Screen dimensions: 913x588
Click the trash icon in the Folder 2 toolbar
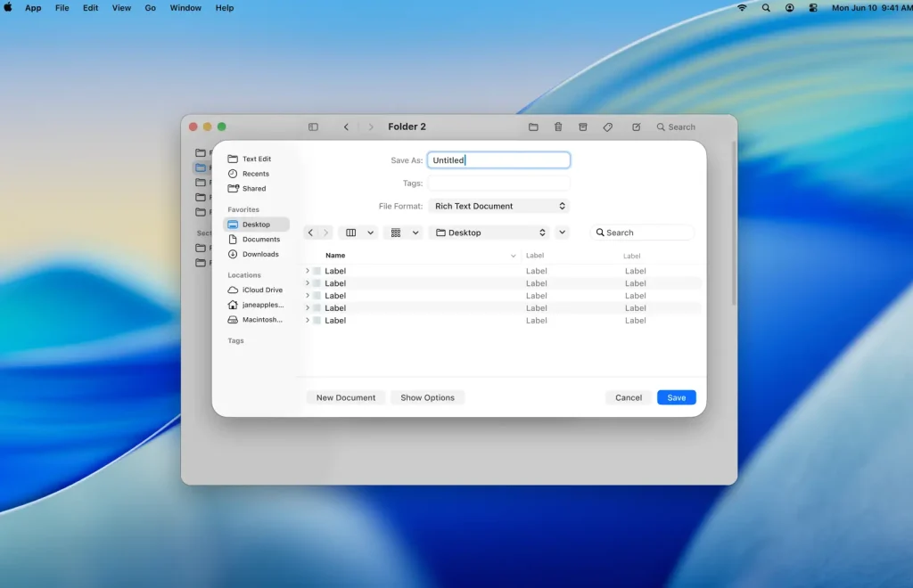coord(558,127)
